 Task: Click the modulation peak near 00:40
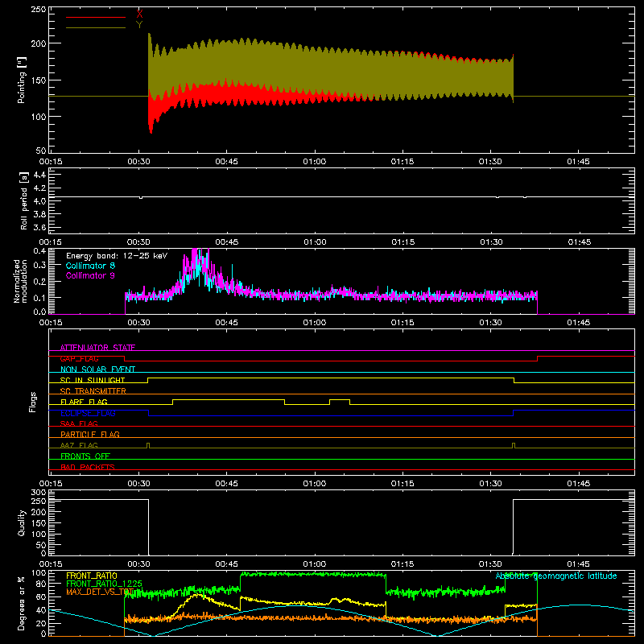point(196,267)
